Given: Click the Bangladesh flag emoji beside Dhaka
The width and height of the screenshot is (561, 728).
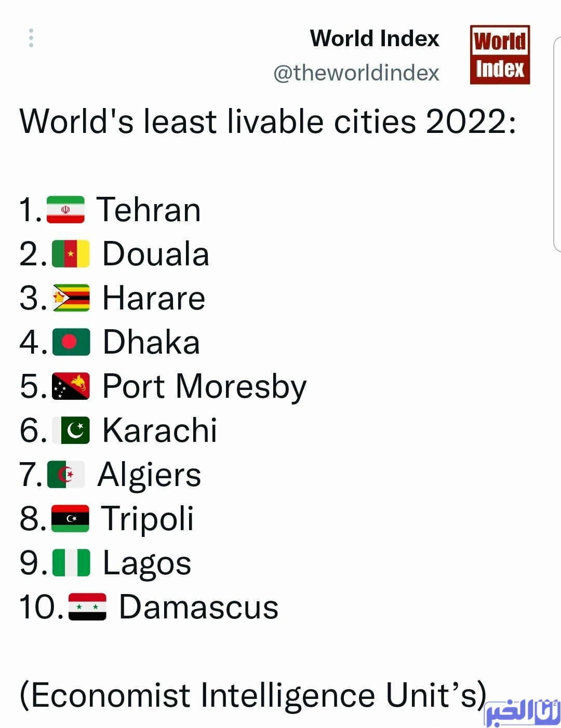Looking at the screenshot, I should (71, 342).
